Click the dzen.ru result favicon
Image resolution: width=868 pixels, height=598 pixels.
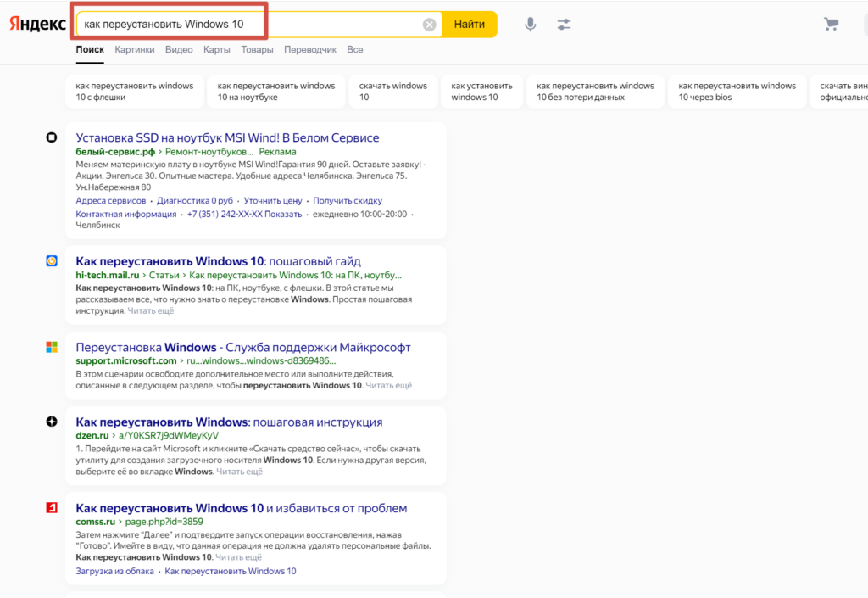(52, 422)
